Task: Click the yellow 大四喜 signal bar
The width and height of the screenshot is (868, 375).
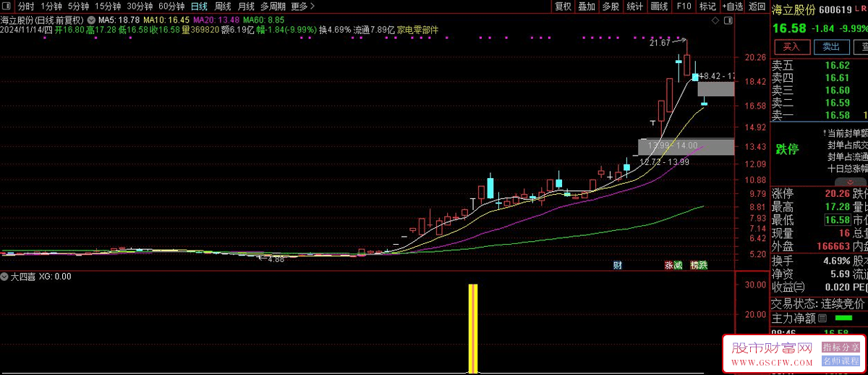Action: 473,329
